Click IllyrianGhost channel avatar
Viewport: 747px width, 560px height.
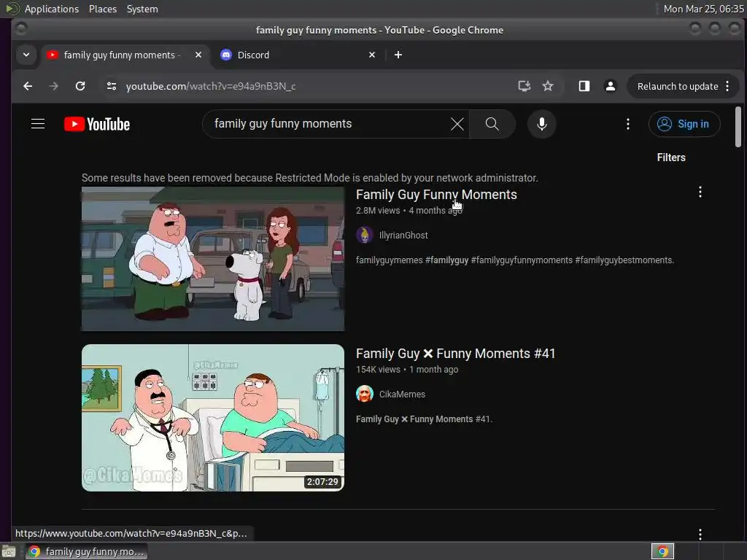[x=365, y=236]
